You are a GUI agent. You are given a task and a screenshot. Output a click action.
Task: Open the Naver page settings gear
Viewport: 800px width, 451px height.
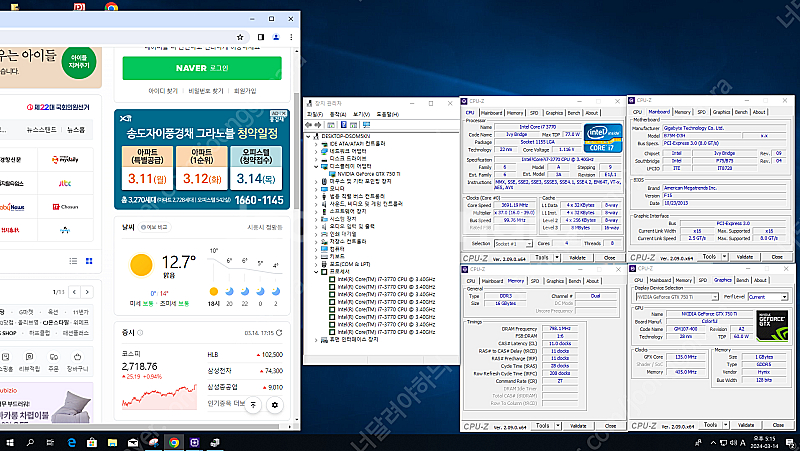(275, 405)
